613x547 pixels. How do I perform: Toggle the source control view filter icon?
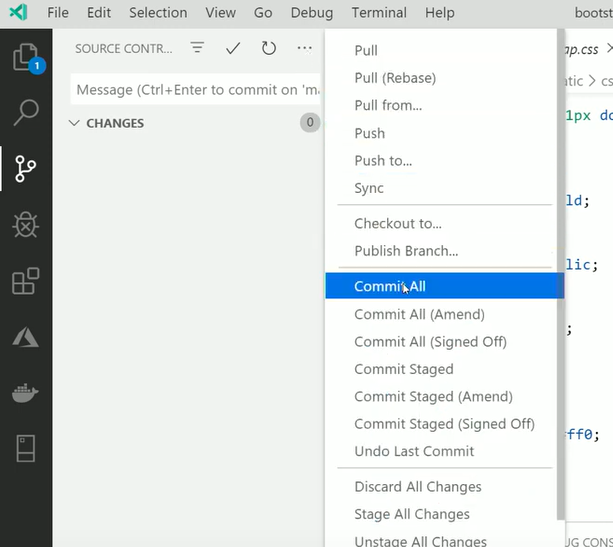pos(198,48)
